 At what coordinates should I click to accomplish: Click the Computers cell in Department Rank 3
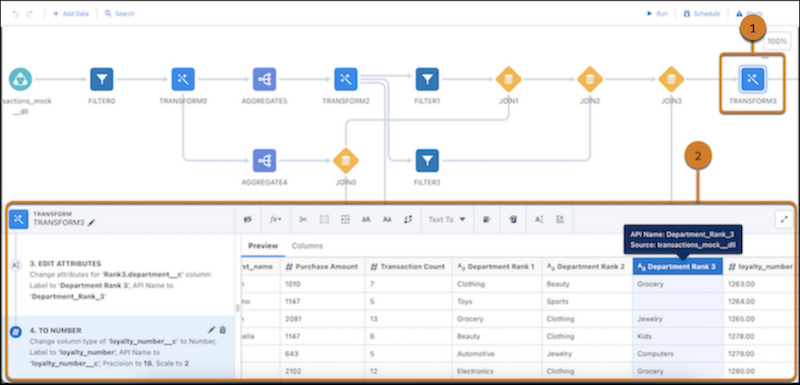coord(678,353)
